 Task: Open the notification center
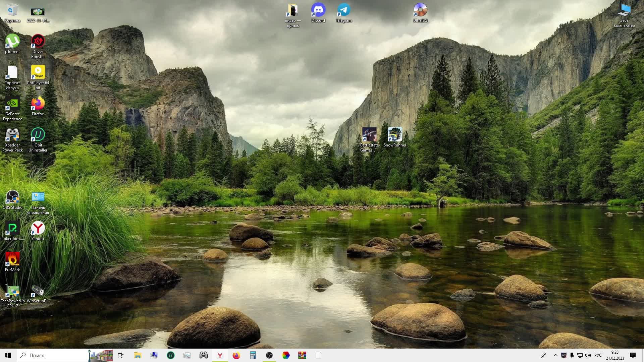[x=633, y=355]
